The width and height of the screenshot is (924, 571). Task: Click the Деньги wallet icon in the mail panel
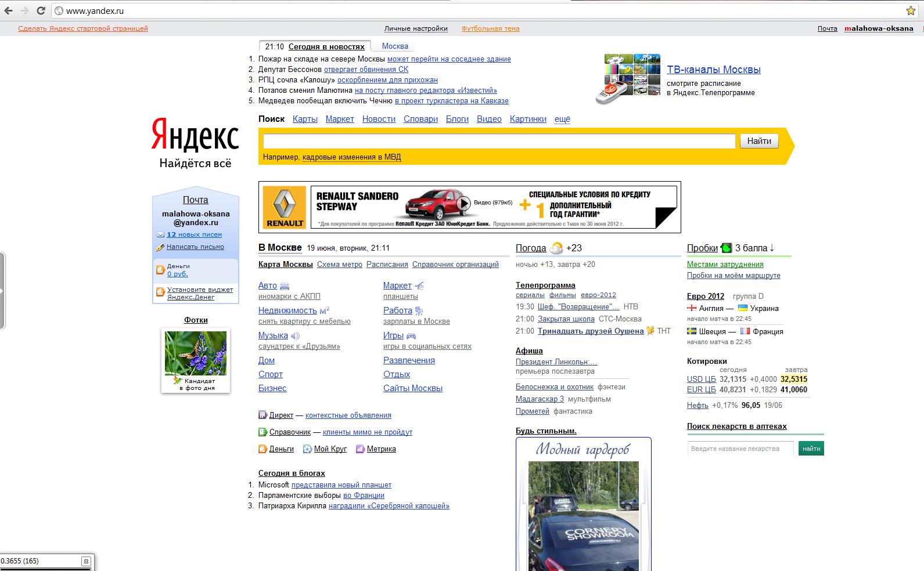(160, 270)
